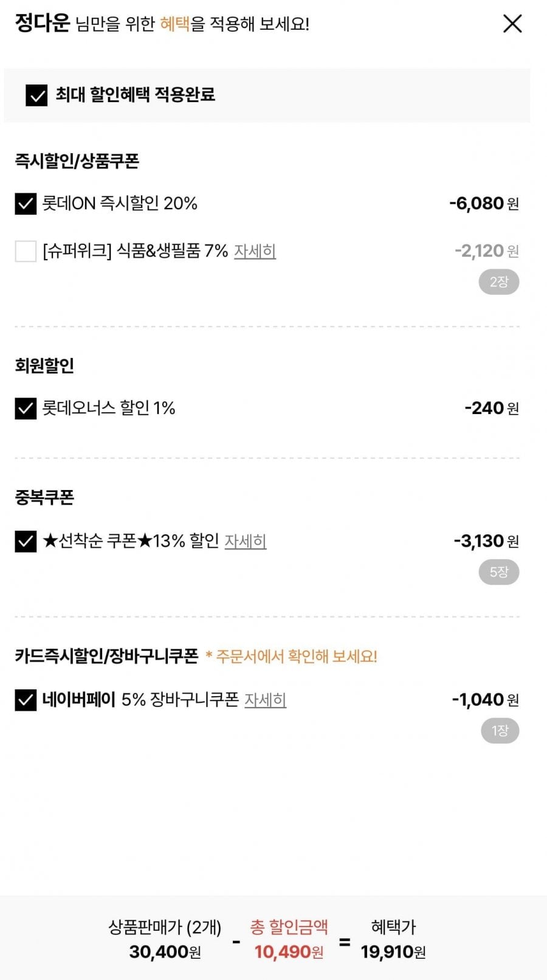547x980 pixels.
Task: Open 자세히 link for 선착순 쿠폰
Action: pos(246,541)
